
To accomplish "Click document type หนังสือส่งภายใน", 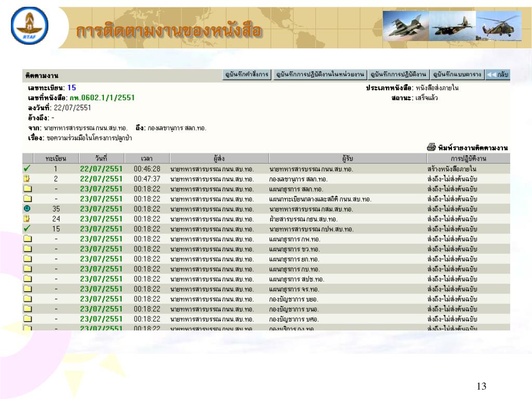I will pyautogui.click(x=437, y=88).
